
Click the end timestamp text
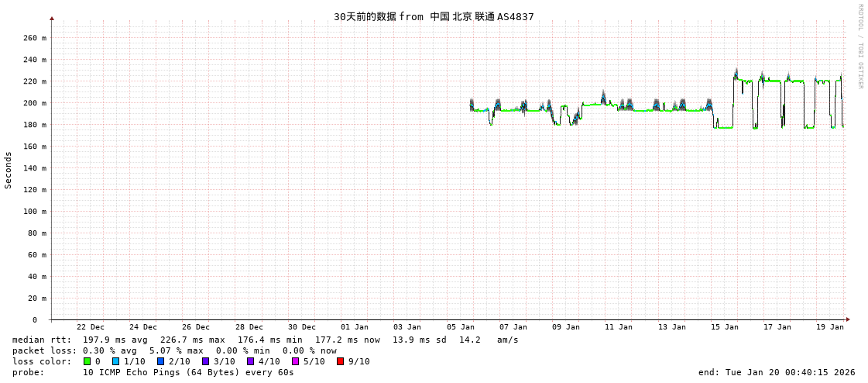[x=777, y=372]
